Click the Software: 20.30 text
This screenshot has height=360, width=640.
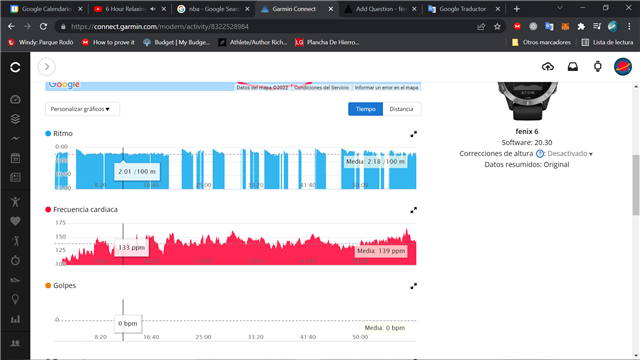[x=527, y=142]
